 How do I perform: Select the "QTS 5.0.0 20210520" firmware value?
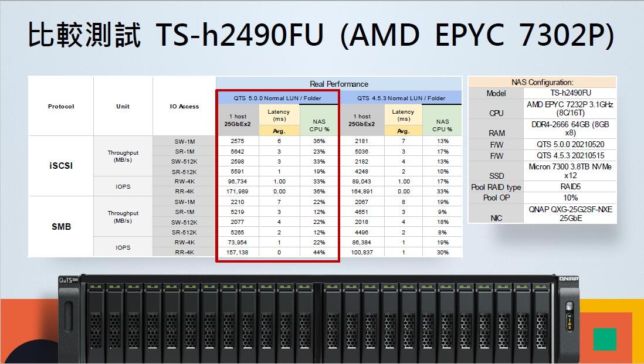(570, 144)
